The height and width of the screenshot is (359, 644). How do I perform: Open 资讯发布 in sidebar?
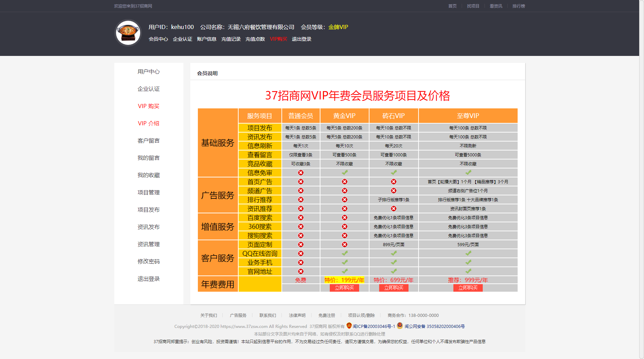pos(149,227)
